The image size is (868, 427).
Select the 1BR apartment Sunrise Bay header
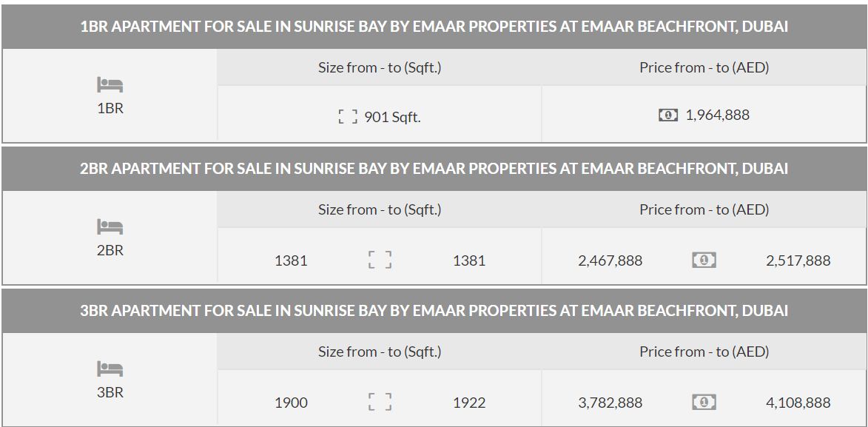click(x=434, y=27)
